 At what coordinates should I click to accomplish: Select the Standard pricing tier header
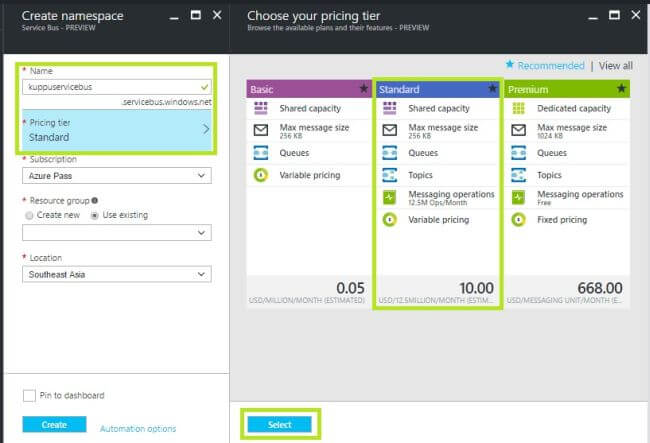[x=438, y=89]
